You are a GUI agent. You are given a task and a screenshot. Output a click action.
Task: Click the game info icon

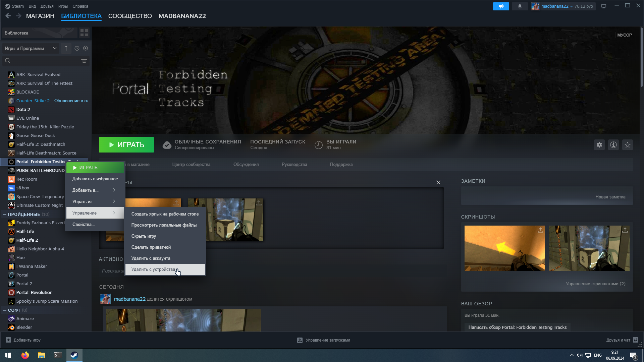(613, 145)
